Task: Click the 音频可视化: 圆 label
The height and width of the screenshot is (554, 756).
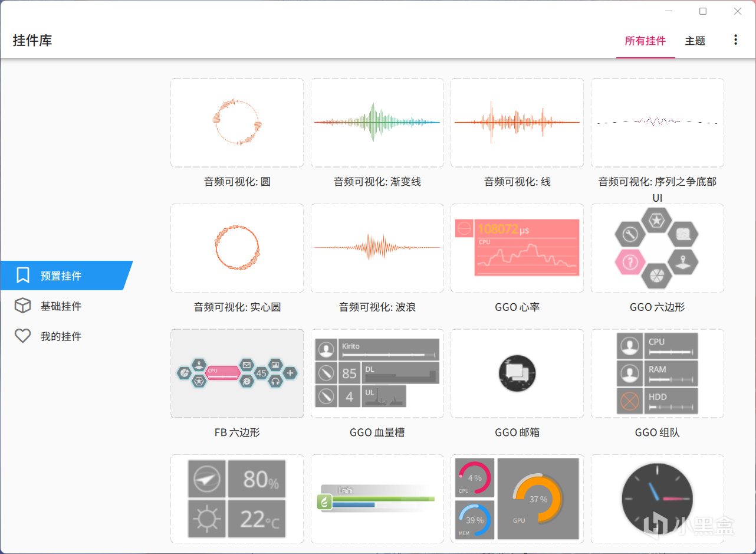Action: pyautogui.click(x=237, y=182)
